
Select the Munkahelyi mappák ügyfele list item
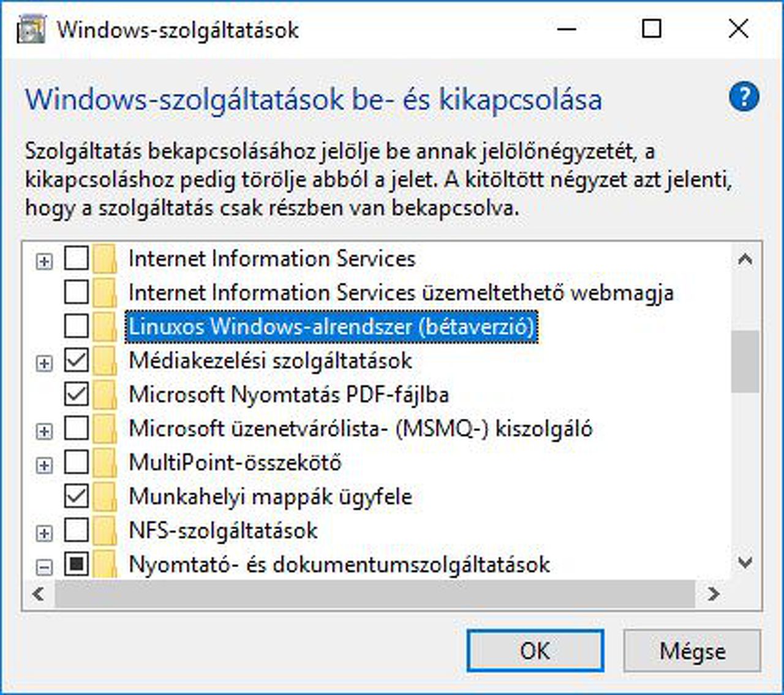point(270,497)
